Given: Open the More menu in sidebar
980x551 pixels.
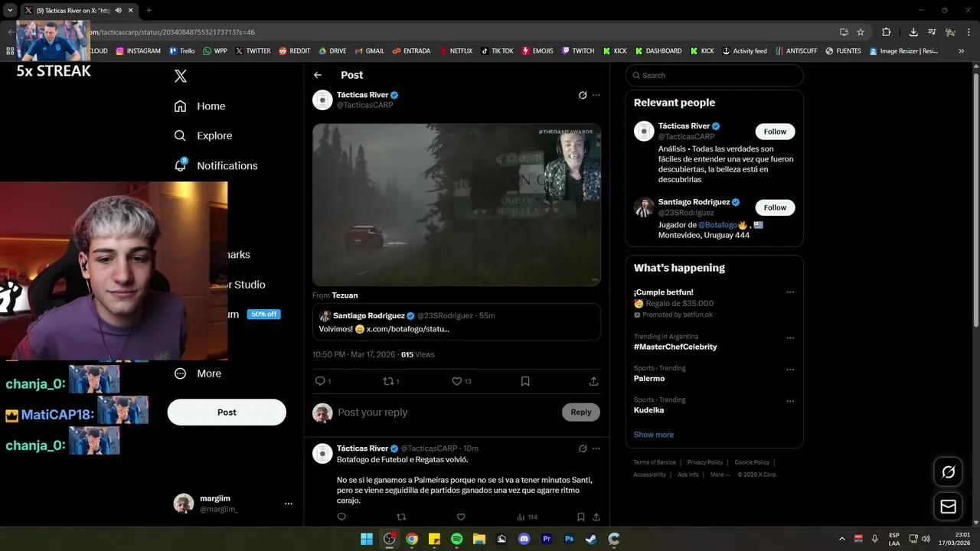Looking at the screenshot, I should tap(198, 373).
